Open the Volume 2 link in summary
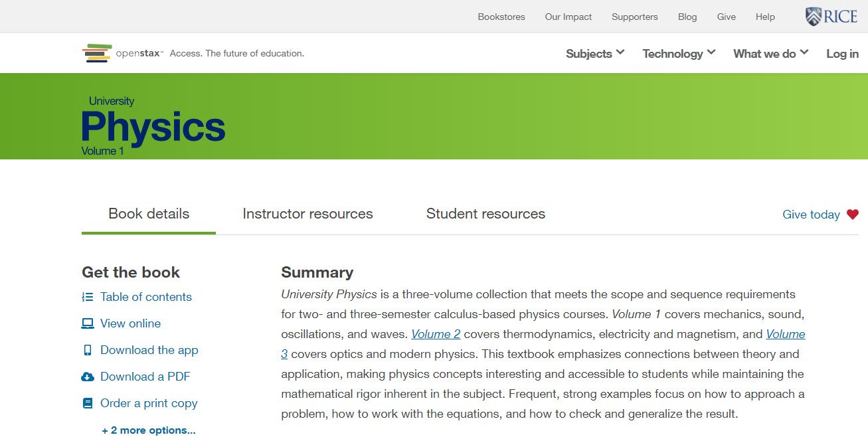 tap(436, 334)
